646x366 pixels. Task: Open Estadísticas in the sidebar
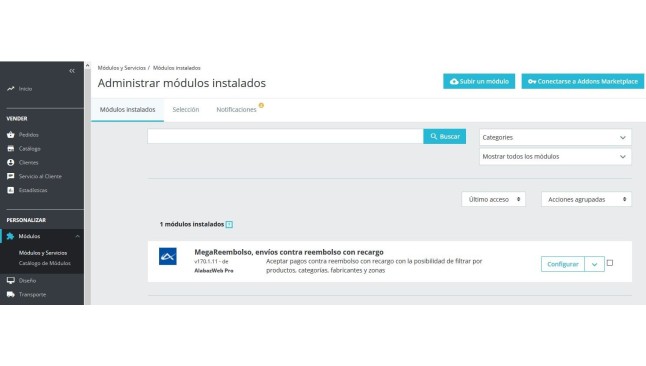[33, 190]
